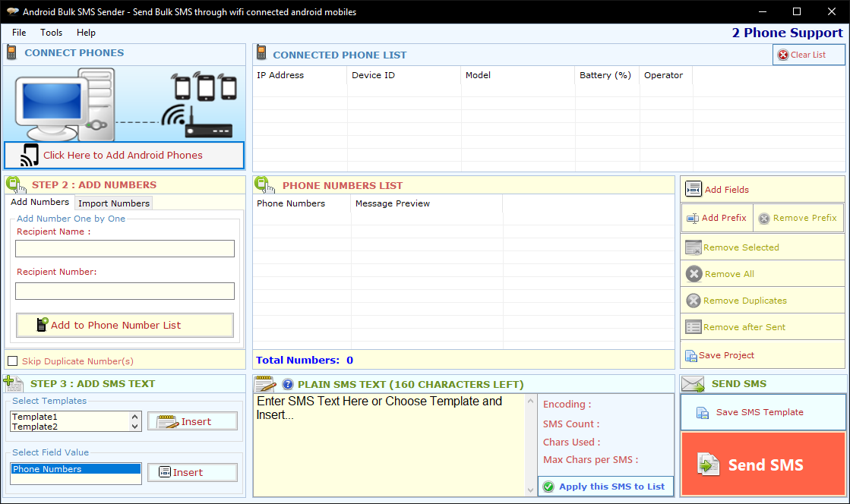Click the Remove Selected icon
The image size is (850, 504).
tap(693, 247)
